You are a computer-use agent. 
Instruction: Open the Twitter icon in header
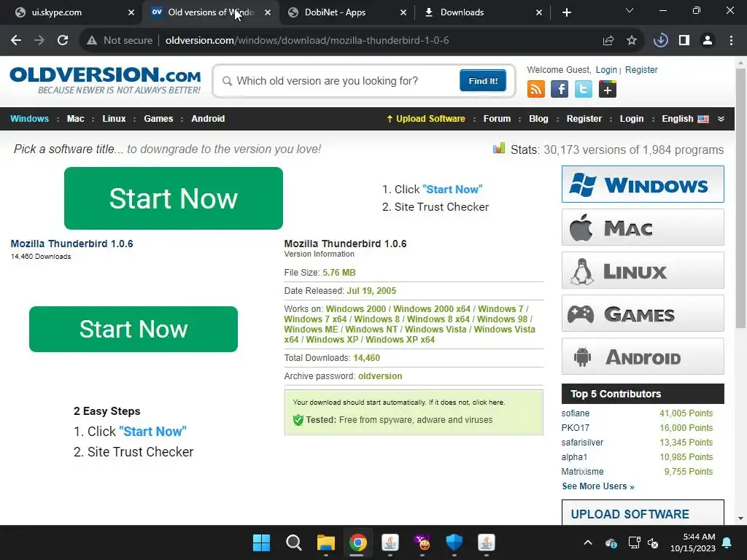[x=583, y=89]
